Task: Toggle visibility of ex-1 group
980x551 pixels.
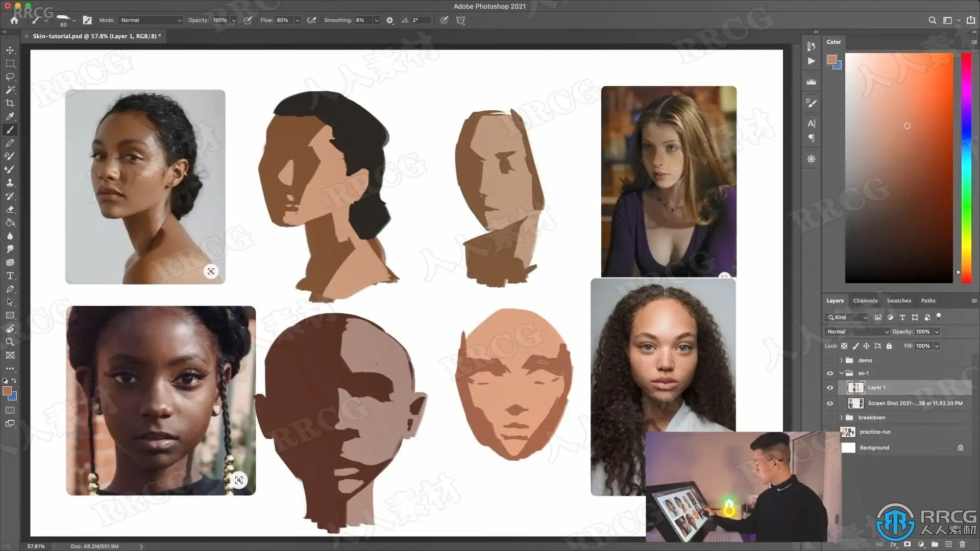Action: (830, 373)
